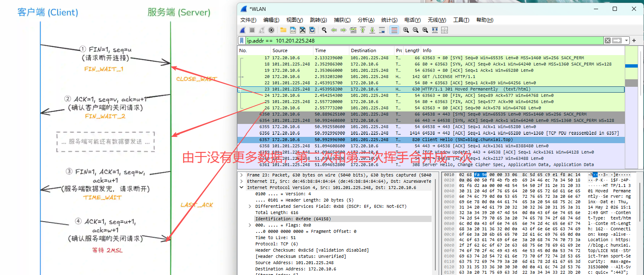Jump to the last packet
Image resolution: width=644 pixels, height=275 pixels.
(x=372, y=30)
